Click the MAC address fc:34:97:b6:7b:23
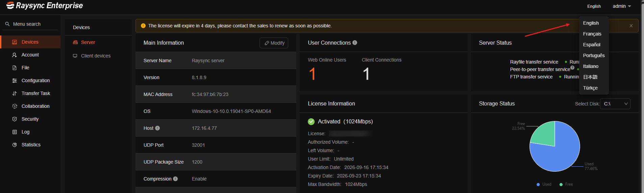644x193 pixels. click(x=210, y=94)
